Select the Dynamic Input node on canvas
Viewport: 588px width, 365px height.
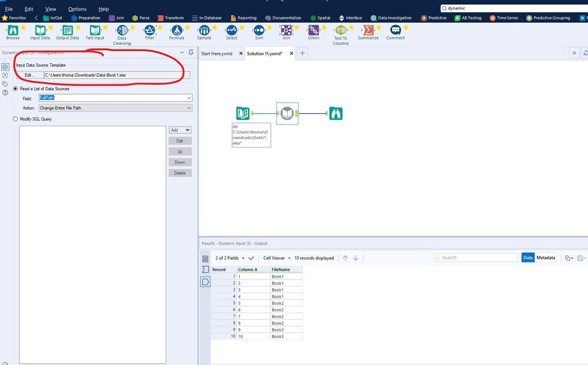coord(288,113)
